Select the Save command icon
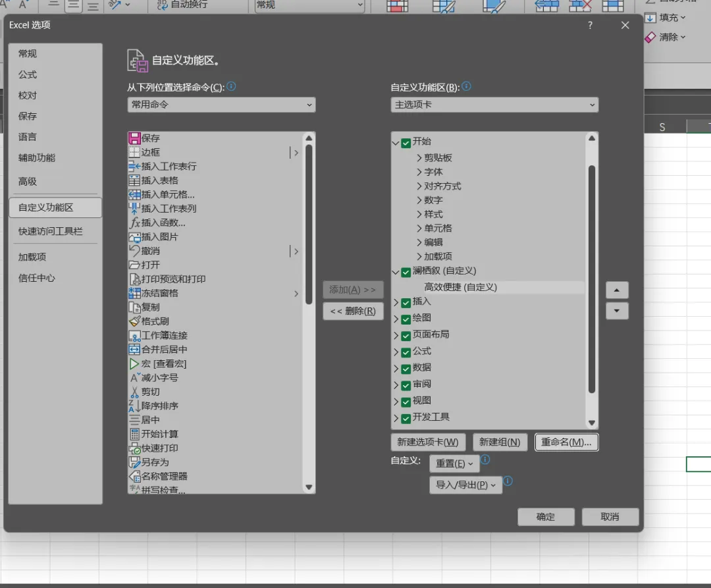Screen dimensions: 711x588 click(x=135, y=138)
